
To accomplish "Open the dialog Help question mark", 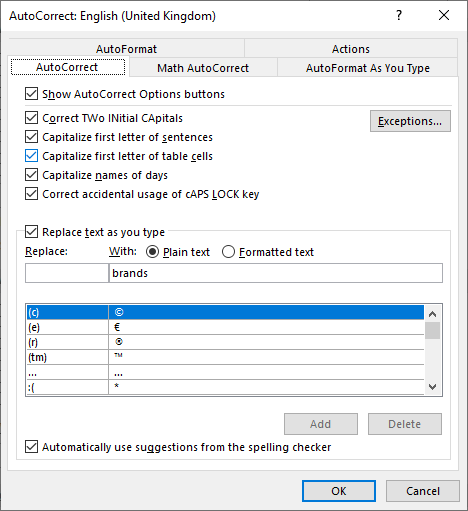I will (x=399, y=15).
